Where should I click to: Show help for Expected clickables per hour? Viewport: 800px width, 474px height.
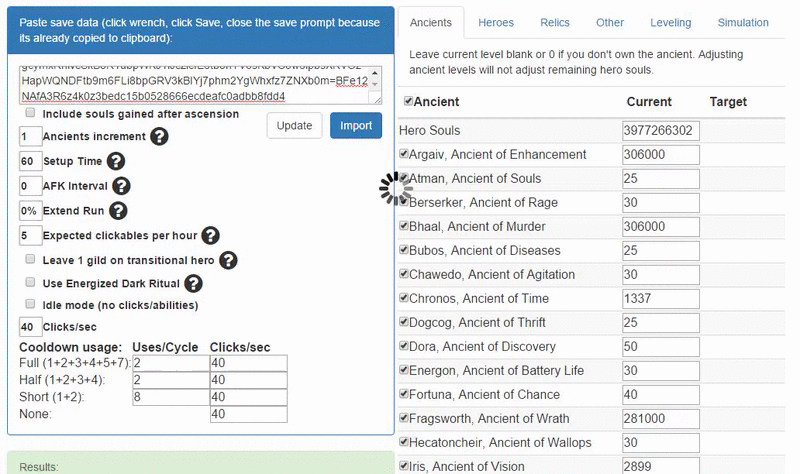210,236
